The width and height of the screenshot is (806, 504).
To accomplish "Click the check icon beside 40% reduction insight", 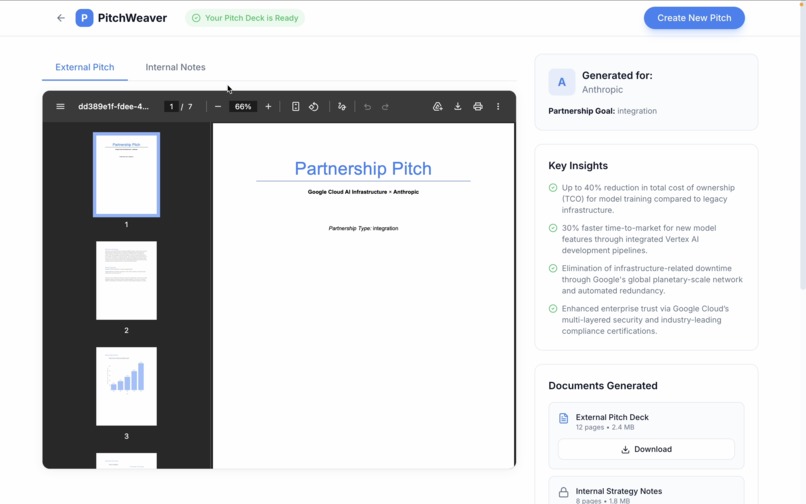I will coord(553,188).
